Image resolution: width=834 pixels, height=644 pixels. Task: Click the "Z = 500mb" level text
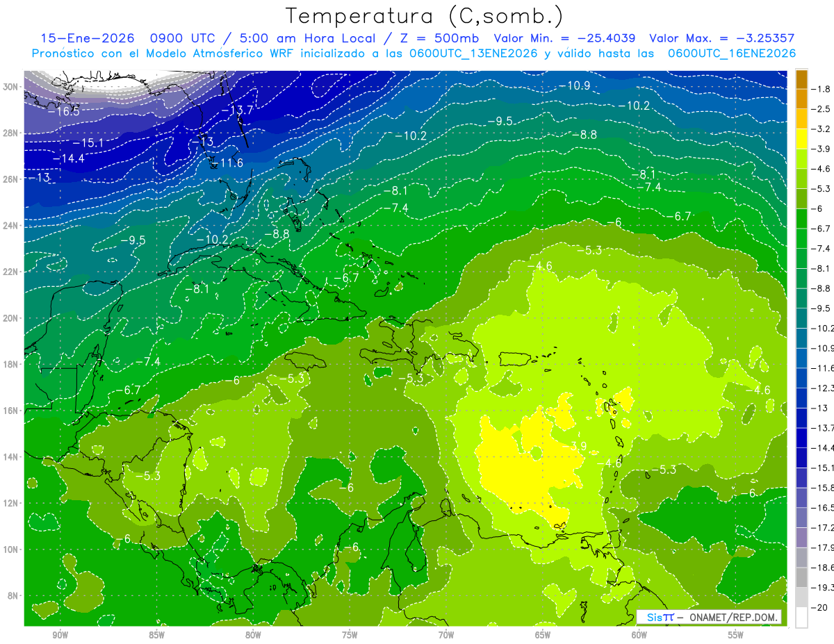[x=436, y=39]
